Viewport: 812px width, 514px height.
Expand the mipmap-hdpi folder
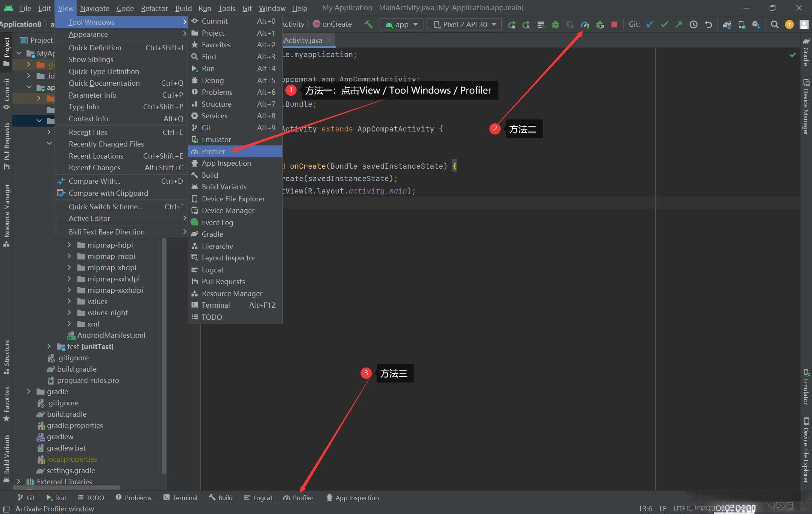tap(69, 245)
